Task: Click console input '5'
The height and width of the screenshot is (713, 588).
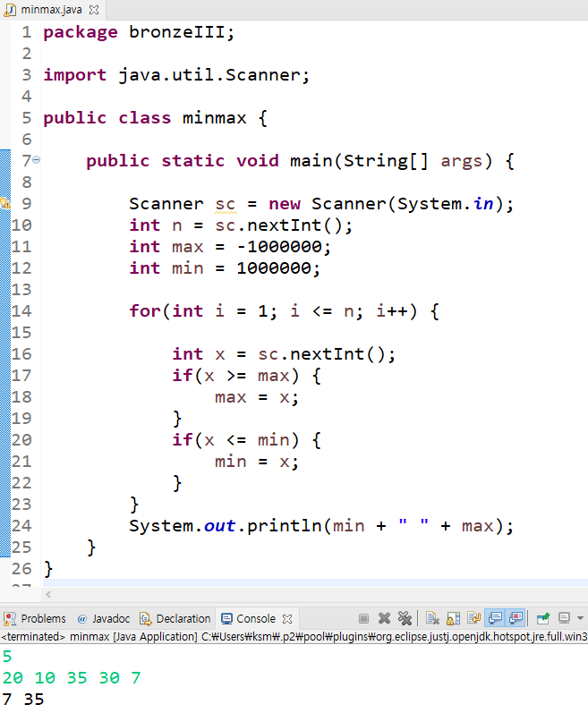Action: coord(7,657)
